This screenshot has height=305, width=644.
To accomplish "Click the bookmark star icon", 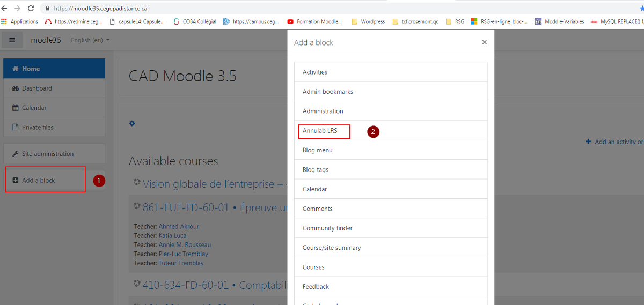I will (640, 9).
